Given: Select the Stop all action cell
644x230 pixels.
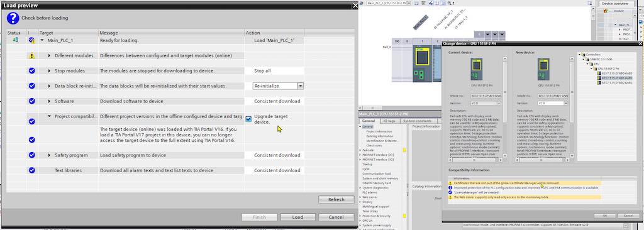Looking at the screenshot, I should coord(274,70).
